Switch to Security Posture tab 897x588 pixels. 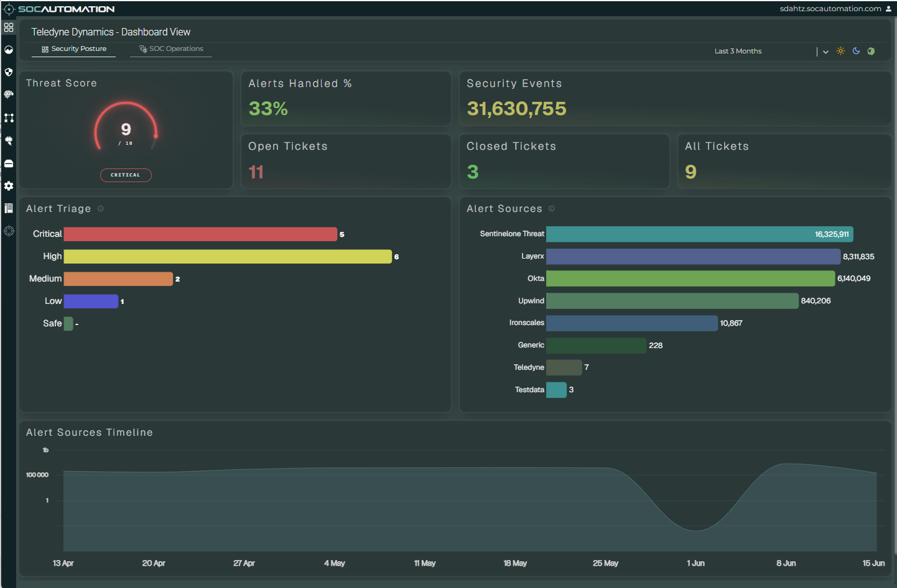(x=74, y=48)
